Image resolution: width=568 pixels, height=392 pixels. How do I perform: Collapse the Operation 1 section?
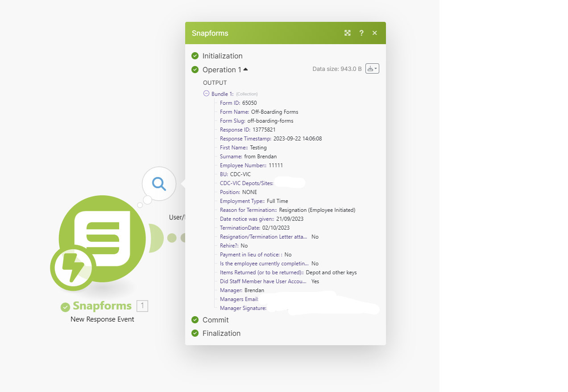225,70
